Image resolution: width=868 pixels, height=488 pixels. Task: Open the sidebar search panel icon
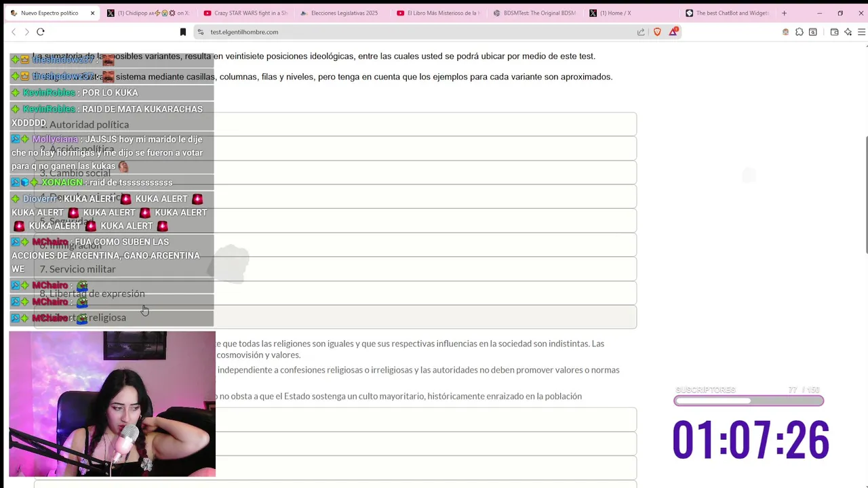[x=813, y=32]
